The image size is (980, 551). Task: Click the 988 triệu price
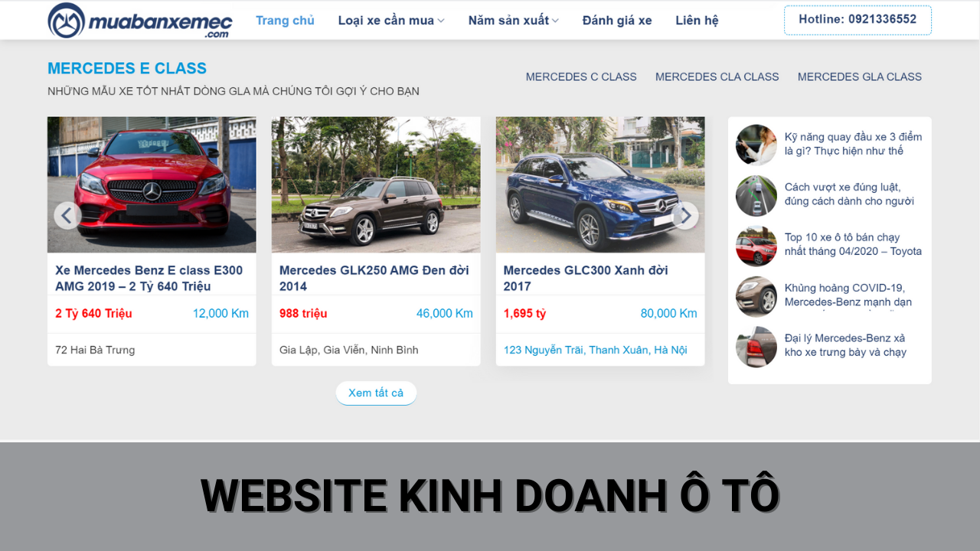click(303, 313)
